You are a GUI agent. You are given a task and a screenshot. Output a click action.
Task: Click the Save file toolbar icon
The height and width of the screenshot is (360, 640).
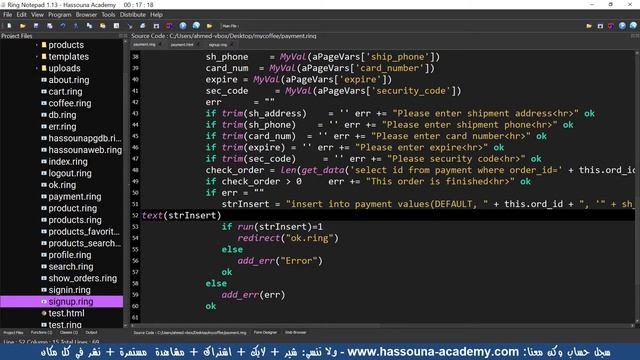coord(36,26)
